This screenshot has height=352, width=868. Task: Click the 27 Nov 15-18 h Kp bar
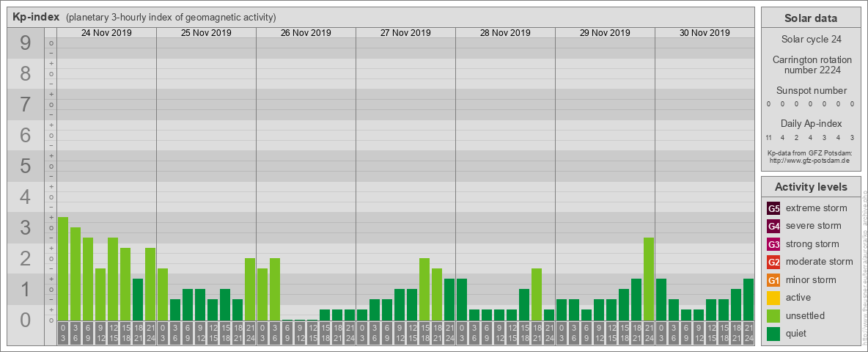click(424, 289)
